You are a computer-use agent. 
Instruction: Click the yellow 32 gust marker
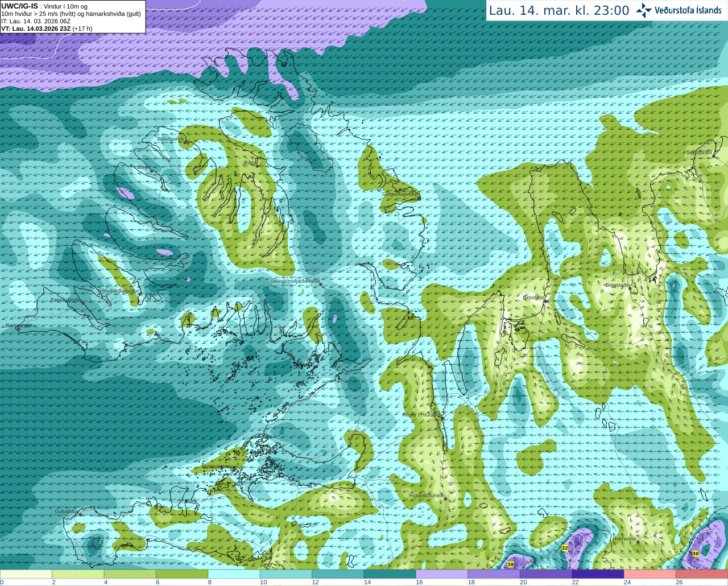pos(565,548)
